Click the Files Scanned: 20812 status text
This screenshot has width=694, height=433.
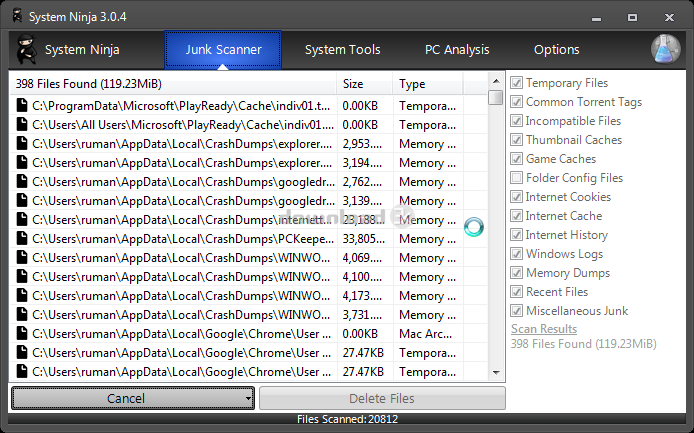click(x=347, y=419)
